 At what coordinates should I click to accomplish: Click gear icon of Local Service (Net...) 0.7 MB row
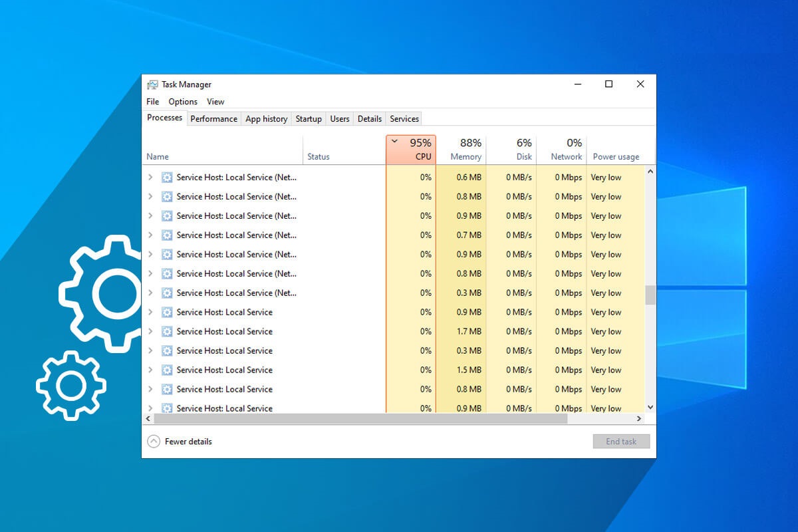pos(167,235)
